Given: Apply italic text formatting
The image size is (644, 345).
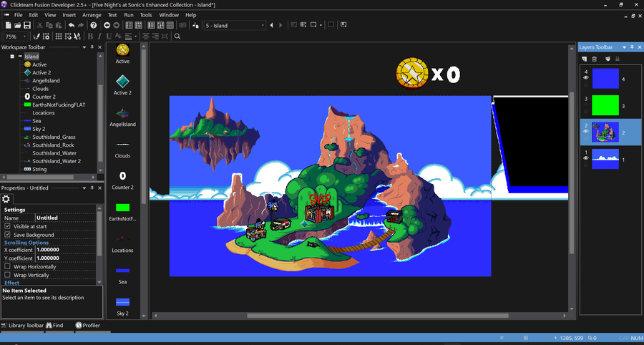Looking at the screenshot, I should pyautogui.click(x=99, y=36).
